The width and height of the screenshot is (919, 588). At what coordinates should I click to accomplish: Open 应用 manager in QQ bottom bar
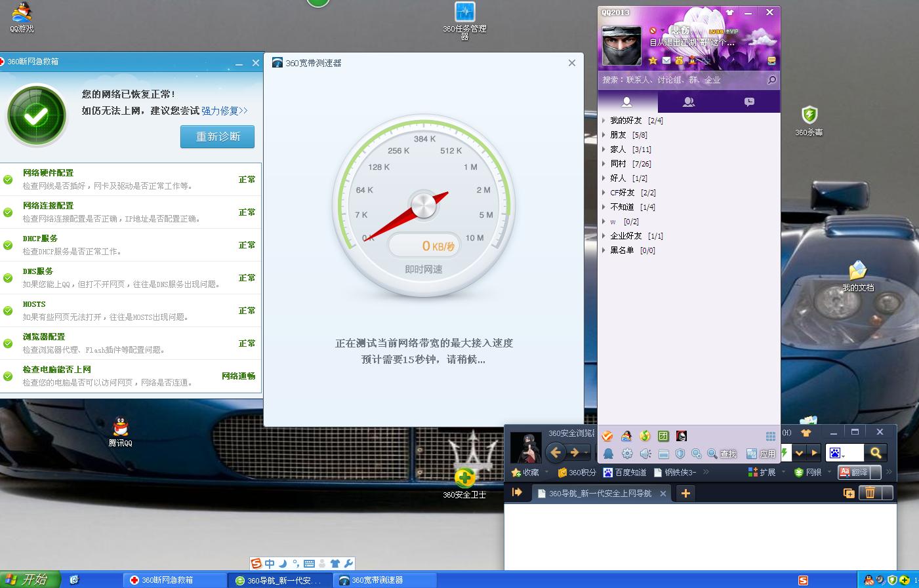pyautogui.click(x=761, y=454)
